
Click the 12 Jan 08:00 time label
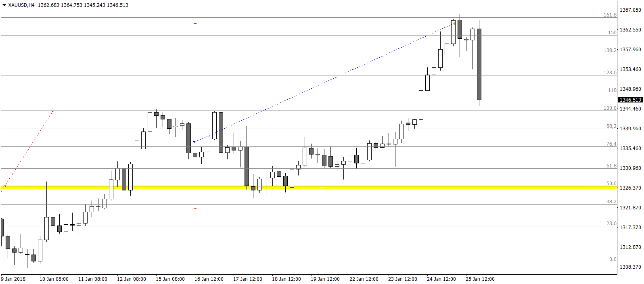[x=132, y=279]
